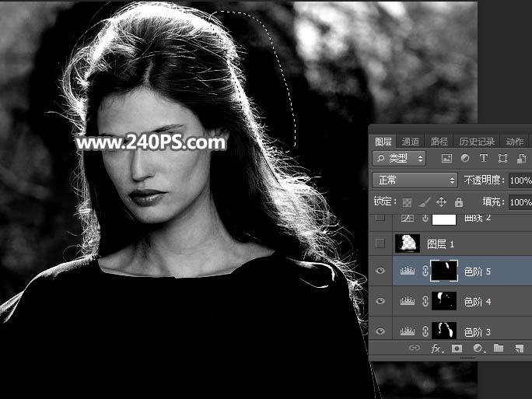
Task: Select the 曲线 2 layer mask thumbnail
Action: click(x=444, y=219)
